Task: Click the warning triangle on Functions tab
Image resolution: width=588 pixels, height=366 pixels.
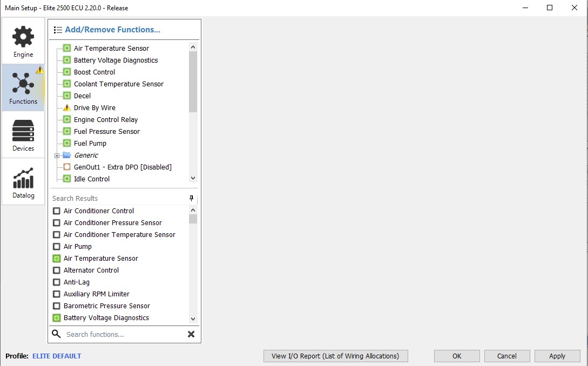Action: (x=40, y=70)
